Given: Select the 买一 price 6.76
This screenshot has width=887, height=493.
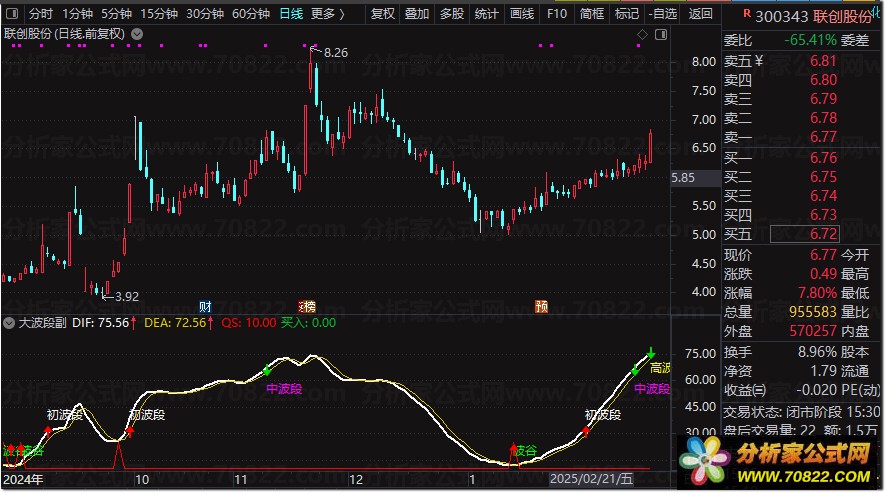Looking at the screenshot, I should pos(823,158).
